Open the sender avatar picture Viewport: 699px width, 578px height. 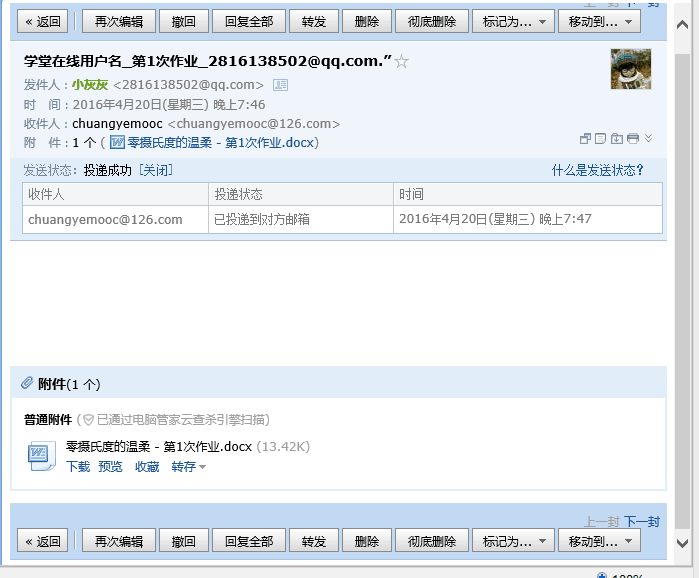coord(630,69)
